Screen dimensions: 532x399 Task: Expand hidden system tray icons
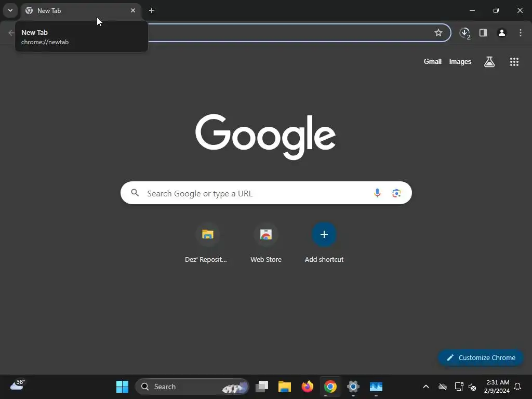click(x=426, y=387)
